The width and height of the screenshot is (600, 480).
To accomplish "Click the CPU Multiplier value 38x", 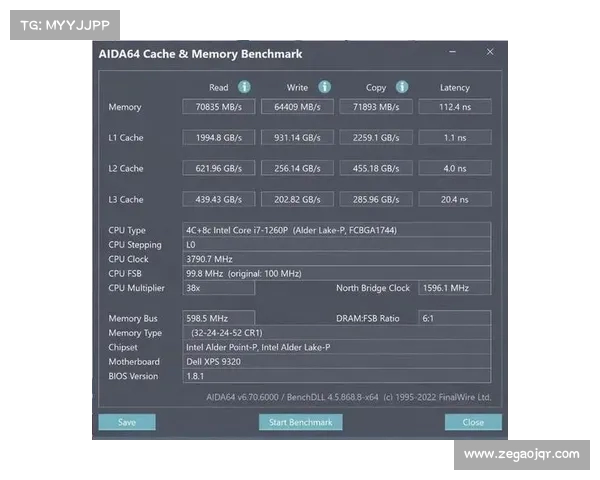I will [218, 288].
